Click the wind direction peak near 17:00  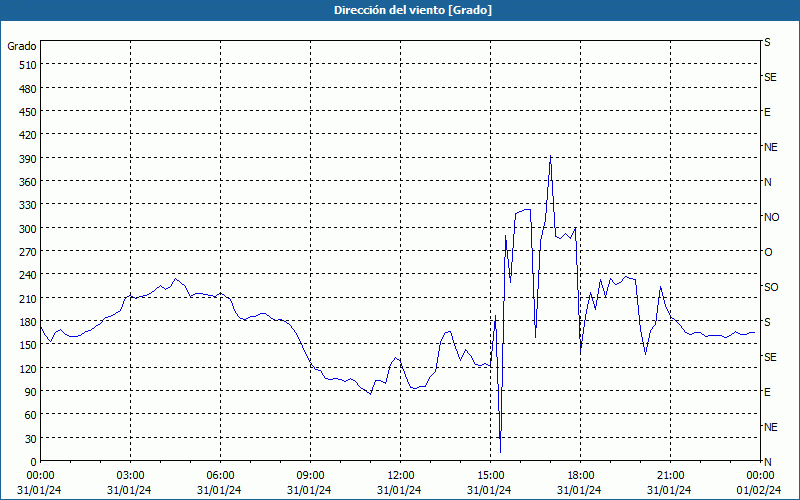tap(551, 156)
